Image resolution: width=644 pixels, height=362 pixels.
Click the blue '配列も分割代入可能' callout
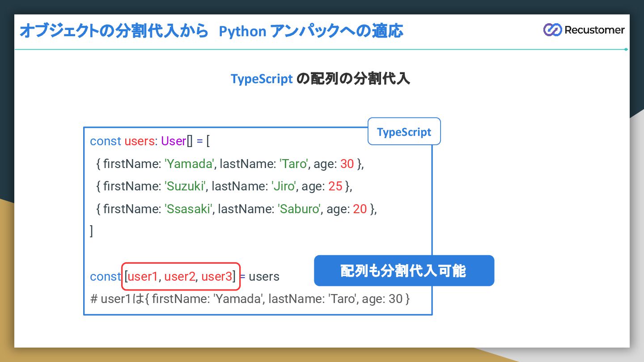404,270
